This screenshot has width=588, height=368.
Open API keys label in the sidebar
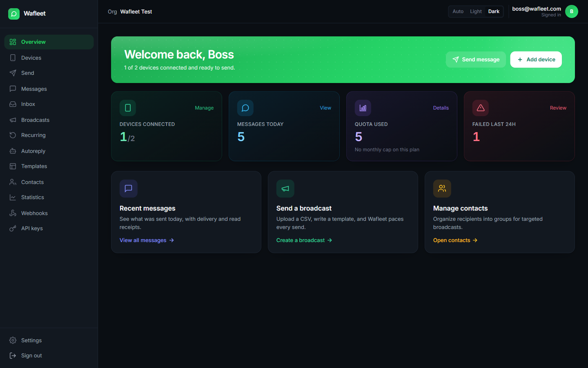pos(32,229)
